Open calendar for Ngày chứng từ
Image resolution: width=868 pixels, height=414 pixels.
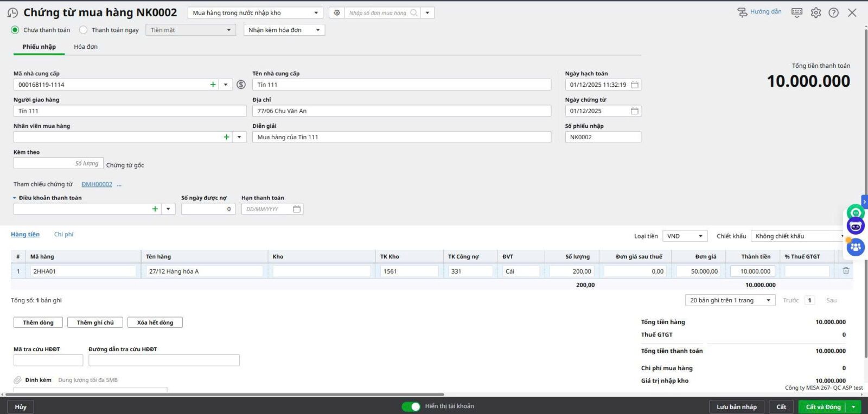click(634, 111)
